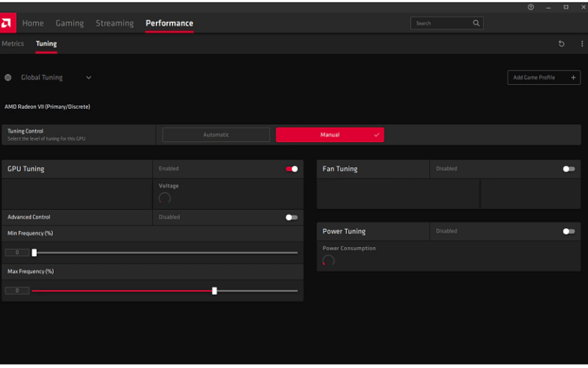The height and width of the screenshot is (368, 588).
Task: Open the help question mark icon
Action: click(x=531, y=7)
